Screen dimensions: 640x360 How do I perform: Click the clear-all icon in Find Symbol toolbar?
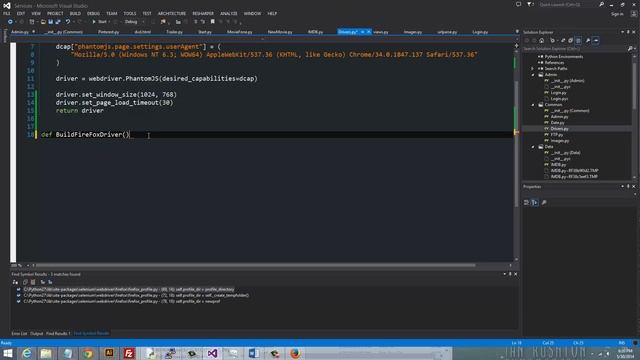click(x=33, y=282)
